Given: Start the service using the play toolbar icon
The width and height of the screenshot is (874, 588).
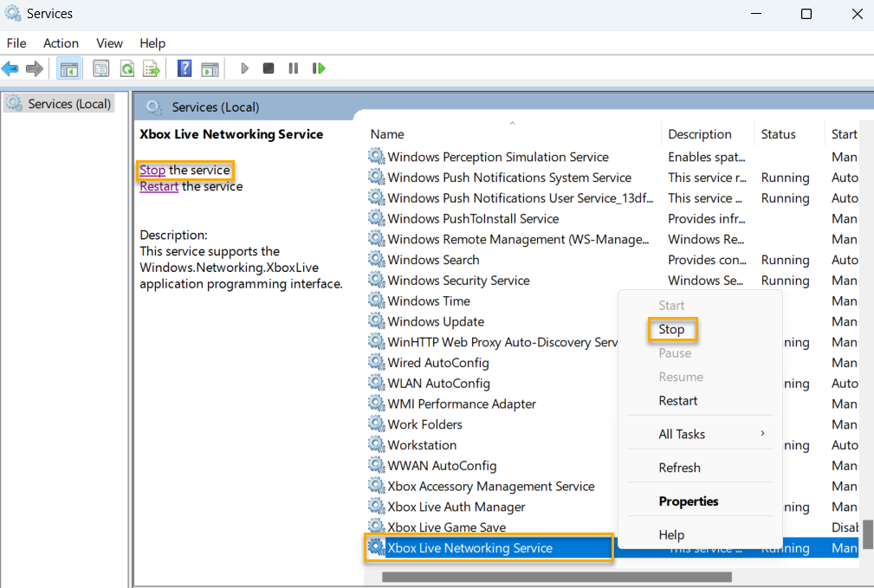Looking at the screenshot, I should (x=244, y=68).
